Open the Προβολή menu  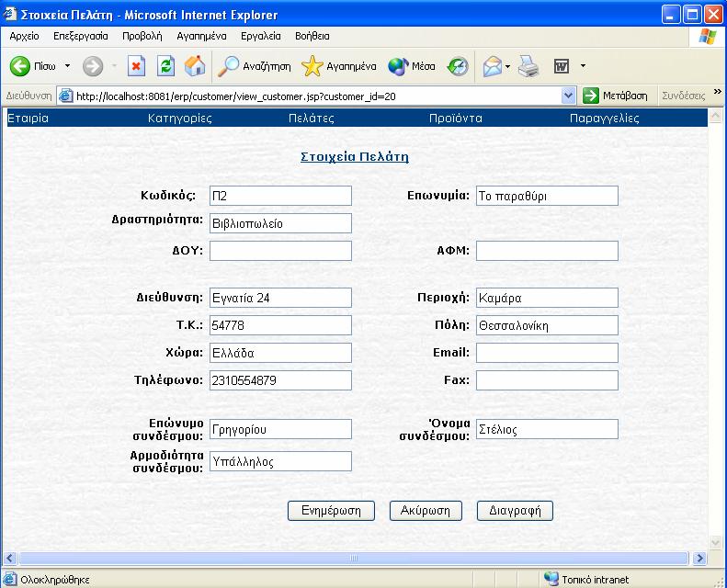point(142,36)
